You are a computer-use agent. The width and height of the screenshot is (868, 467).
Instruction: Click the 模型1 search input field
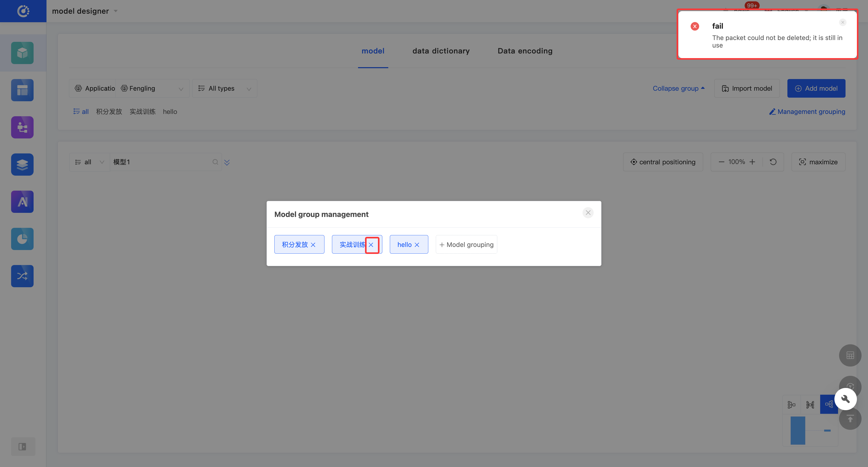(161, 162)
